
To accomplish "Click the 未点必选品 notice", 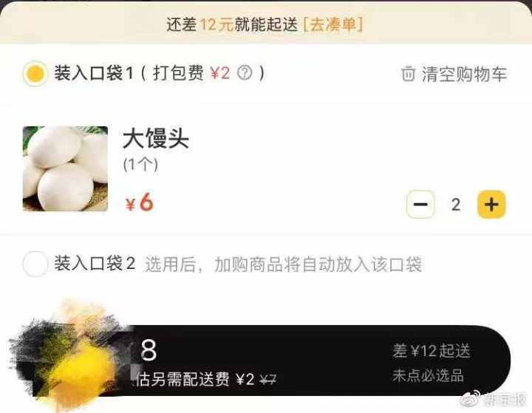I will (428, 375).
